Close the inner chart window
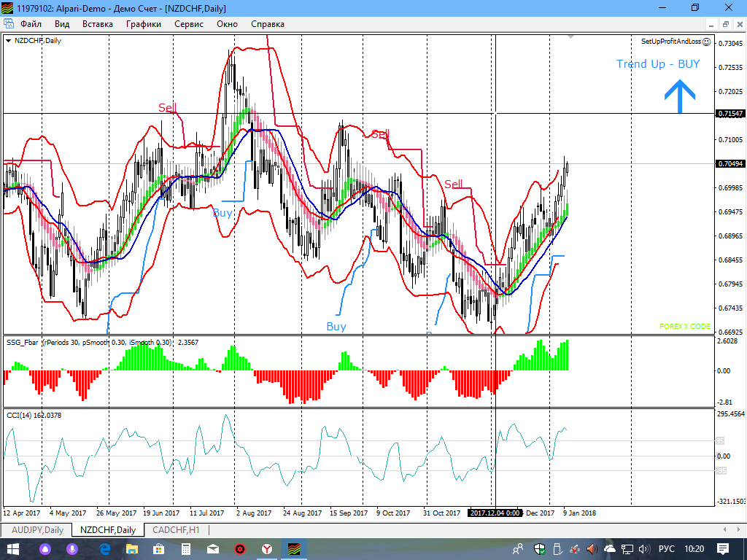 pos(740,24)
